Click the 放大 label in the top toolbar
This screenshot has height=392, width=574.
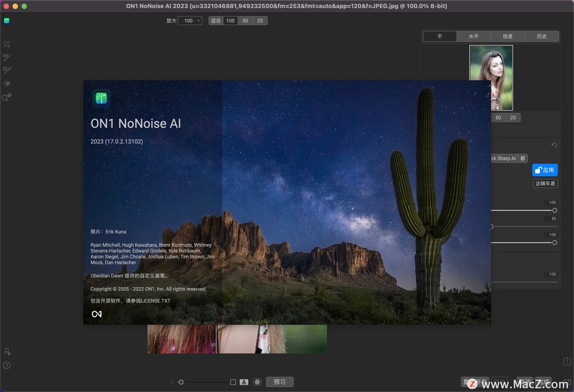(x=171, y=21)
